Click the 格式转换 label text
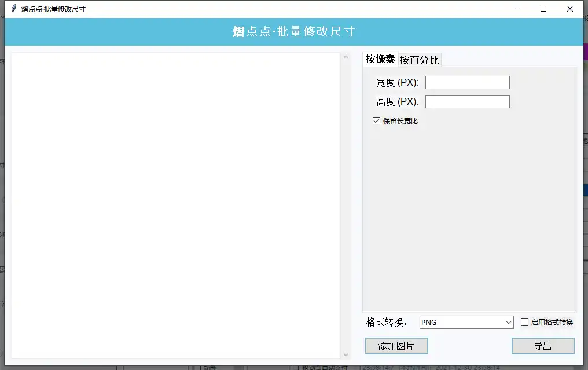588x370 pixels. pos(387,323)
